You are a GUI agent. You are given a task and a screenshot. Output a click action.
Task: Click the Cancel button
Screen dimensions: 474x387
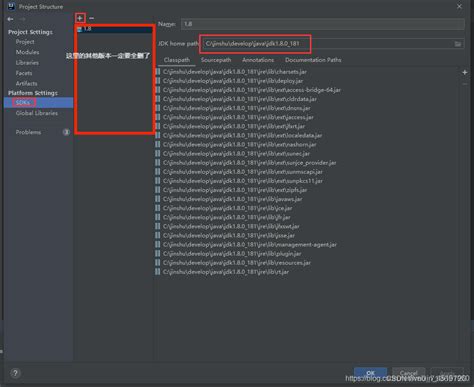pyautogui.click(x=409, y=373)
